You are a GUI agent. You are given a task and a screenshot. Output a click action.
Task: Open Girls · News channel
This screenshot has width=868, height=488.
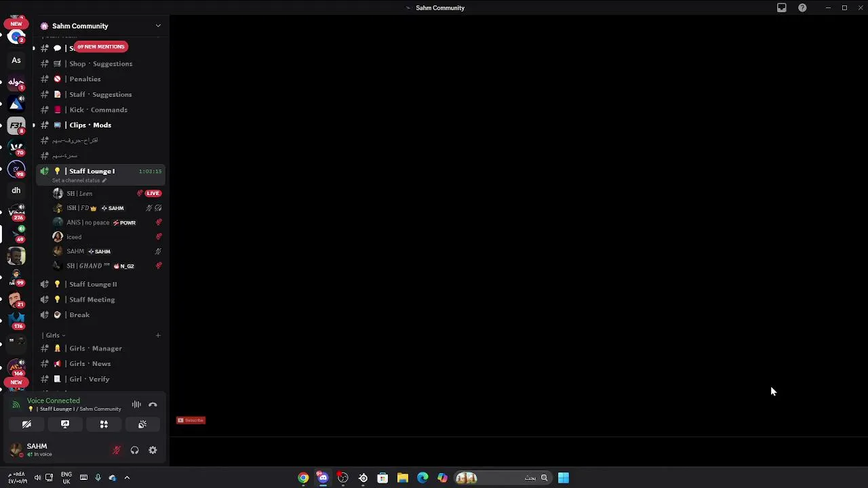coord(100,363)
